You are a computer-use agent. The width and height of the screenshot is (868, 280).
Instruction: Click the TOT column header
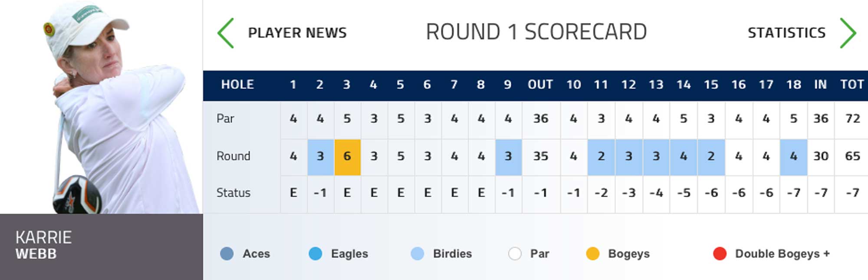point(852,85)
